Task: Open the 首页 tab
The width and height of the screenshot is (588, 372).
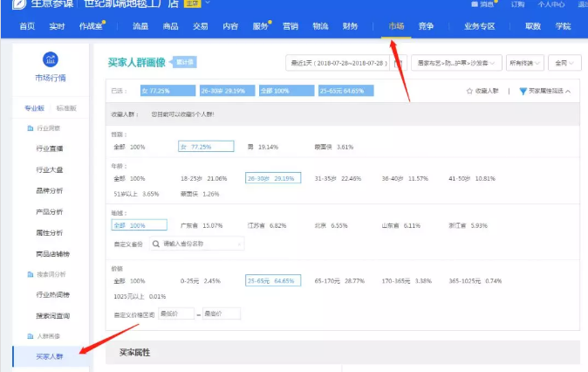Action: click(27, 26)
